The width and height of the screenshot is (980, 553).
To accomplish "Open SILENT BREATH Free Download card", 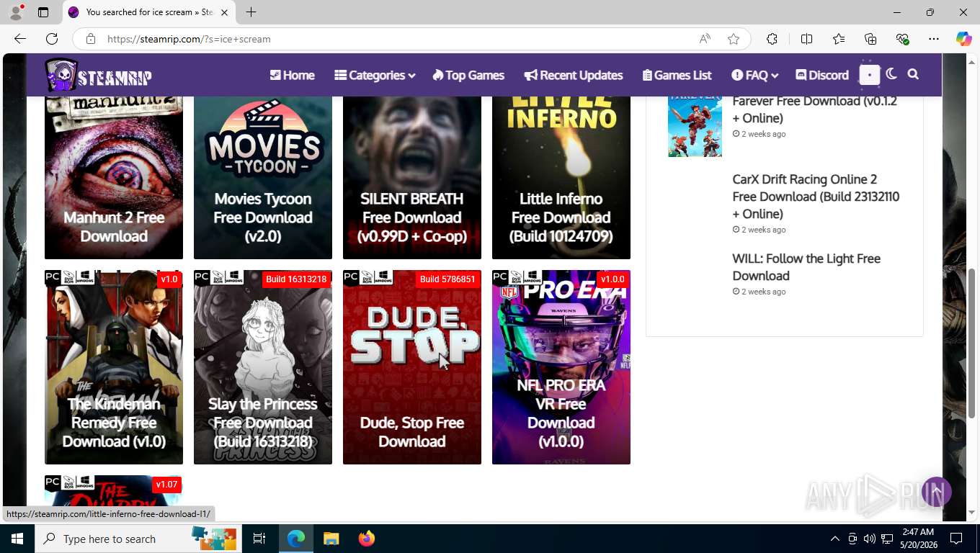I will point(412,177).
